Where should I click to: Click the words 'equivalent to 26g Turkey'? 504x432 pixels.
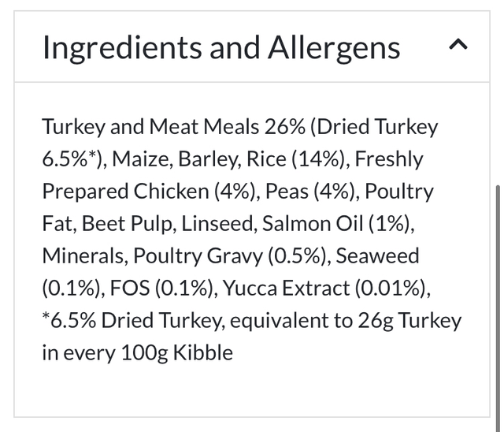[350, 320]
